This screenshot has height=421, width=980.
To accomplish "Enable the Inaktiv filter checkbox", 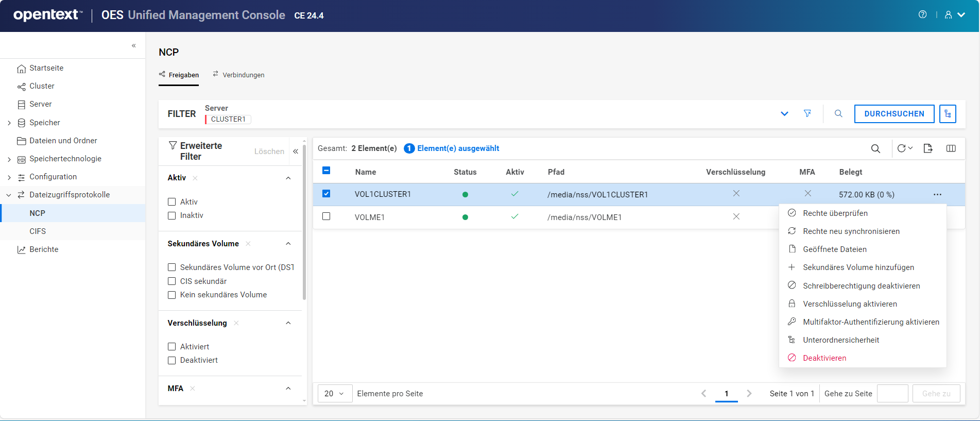I will coord(172,215).
